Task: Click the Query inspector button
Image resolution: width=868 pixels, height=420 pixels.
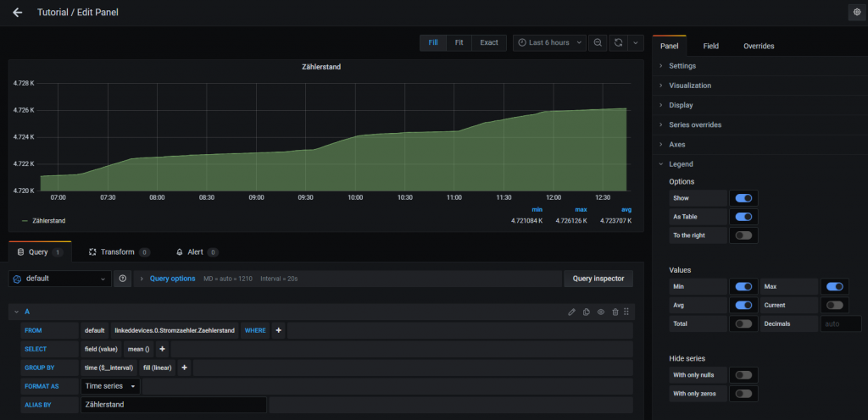Action: click(x=598, y=279)
